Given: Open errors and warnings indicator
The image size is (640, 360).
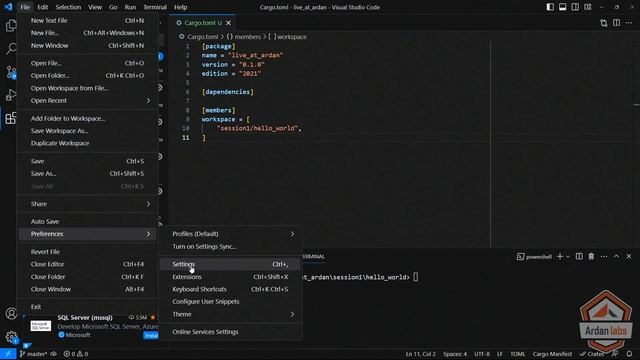Looking at the screenshot, I should pos(76,354).
